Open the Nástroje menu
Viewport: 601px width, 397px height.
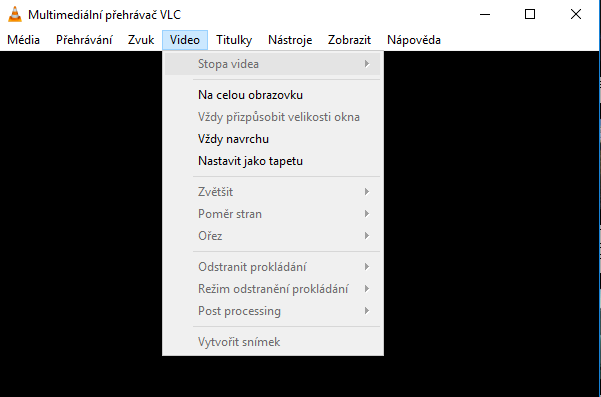[x=290, y=40]
